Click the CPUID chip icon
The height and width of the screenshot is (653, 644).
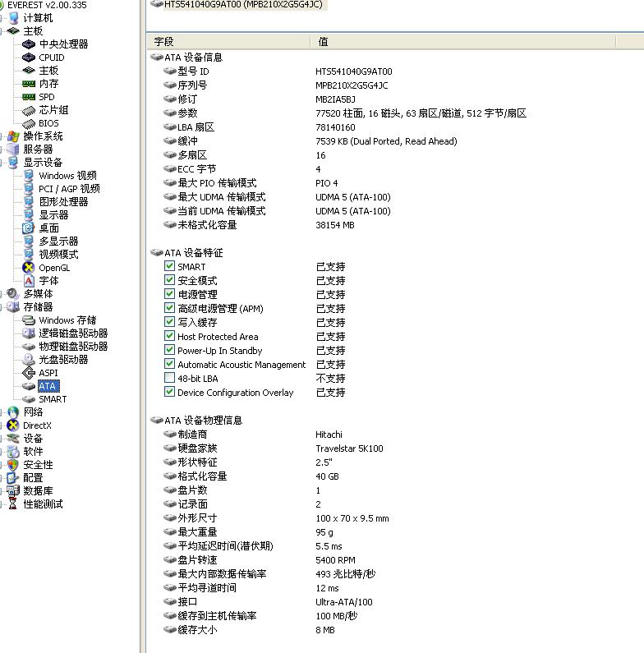point(28,57)
